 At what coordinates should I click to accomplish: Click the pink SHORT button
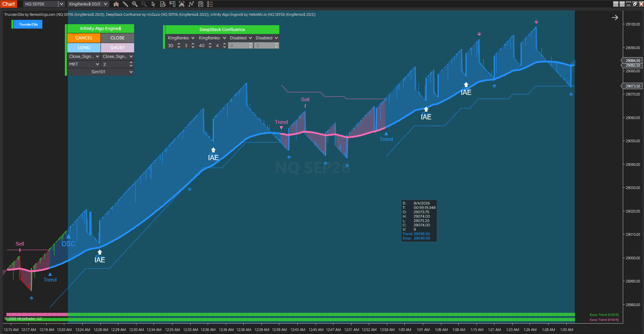pos(117,48)
